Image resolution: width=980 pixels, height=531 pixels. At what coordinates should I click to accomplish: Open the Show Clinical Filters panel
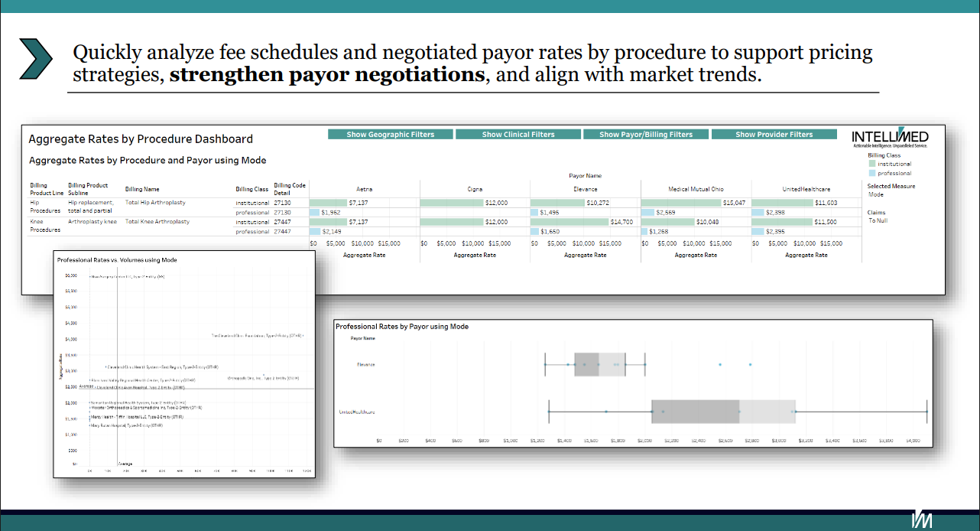coord(518,133)
